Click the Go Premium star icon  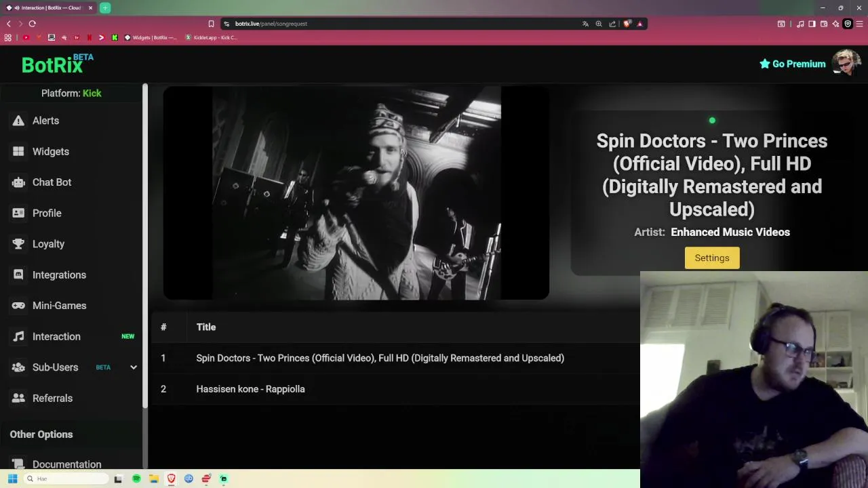tap(764, 64)
